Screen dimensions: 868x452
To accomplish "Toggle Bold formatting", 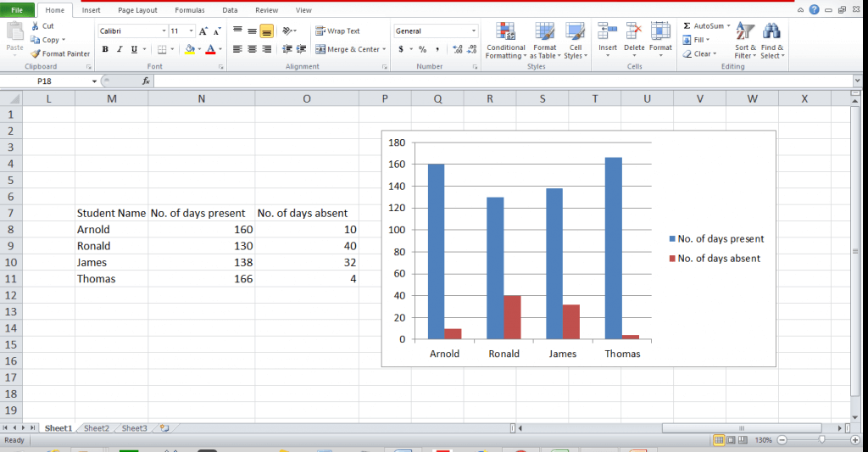I will tap(106, 49).
